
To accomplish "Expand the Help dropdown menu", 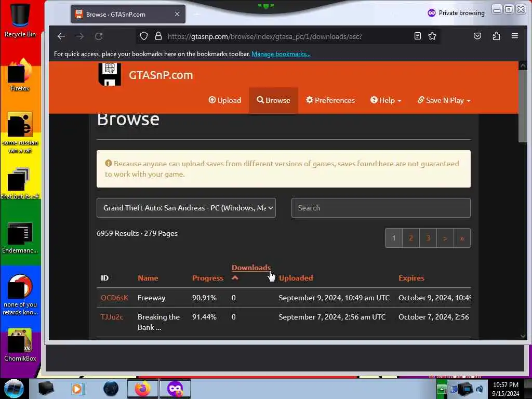I will 386,100.
